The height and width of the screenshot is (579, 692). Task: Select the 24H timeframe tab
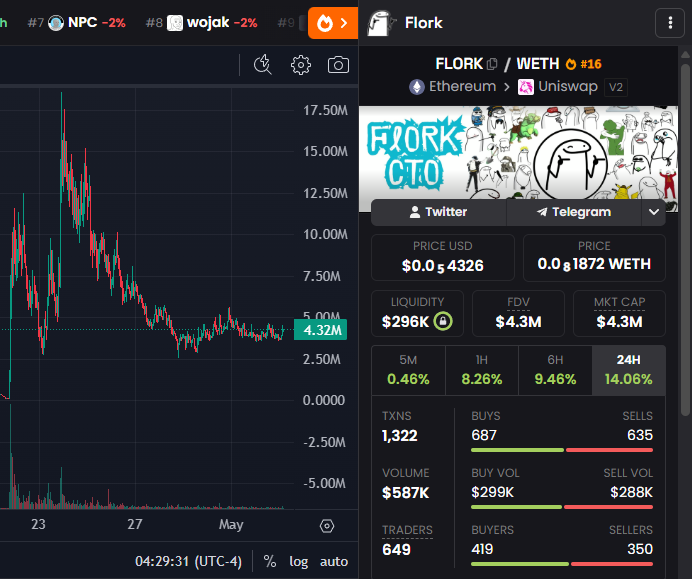pos(628,370)
